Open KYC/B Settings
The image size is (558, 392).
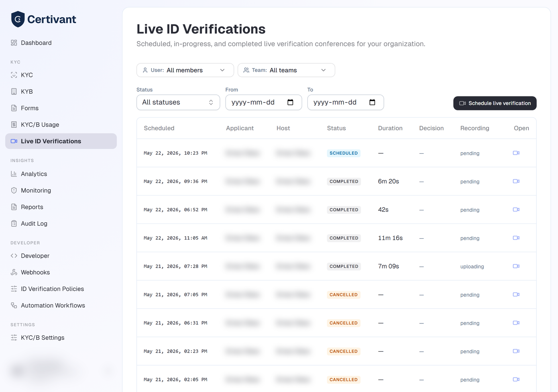click(x=61, y=338)
